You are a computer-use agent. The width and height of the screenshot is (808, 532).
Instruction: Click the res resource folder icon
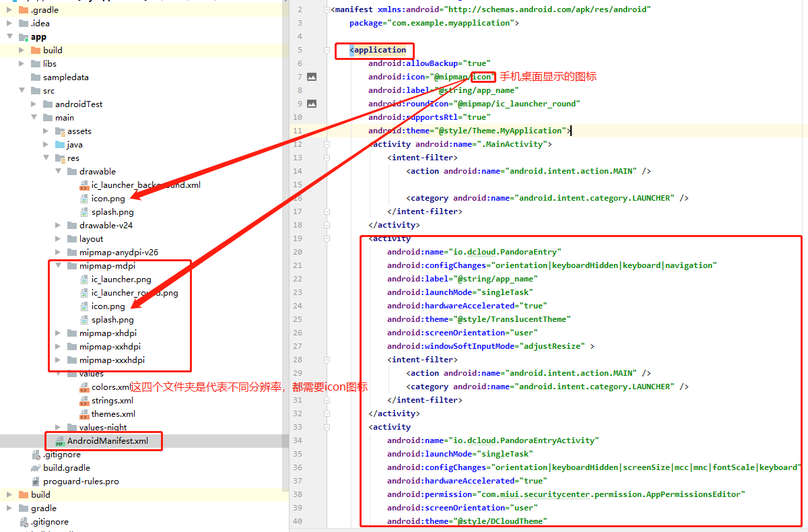[60, 158]
